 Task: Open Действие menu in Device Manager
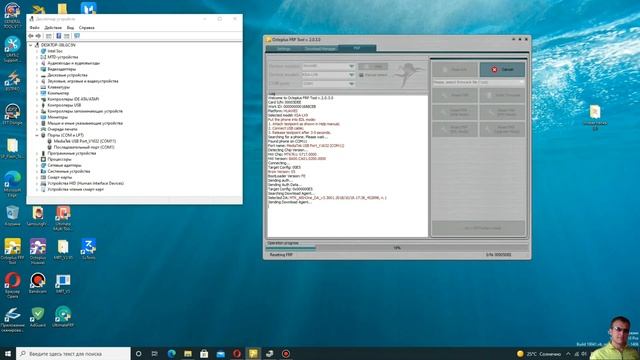click(x=53, y=28)
